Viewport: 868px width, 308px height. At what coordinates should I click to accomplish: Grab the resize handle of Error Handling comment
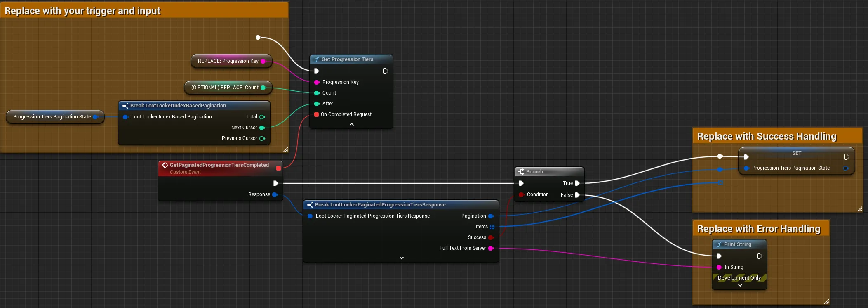click(826, 301)
